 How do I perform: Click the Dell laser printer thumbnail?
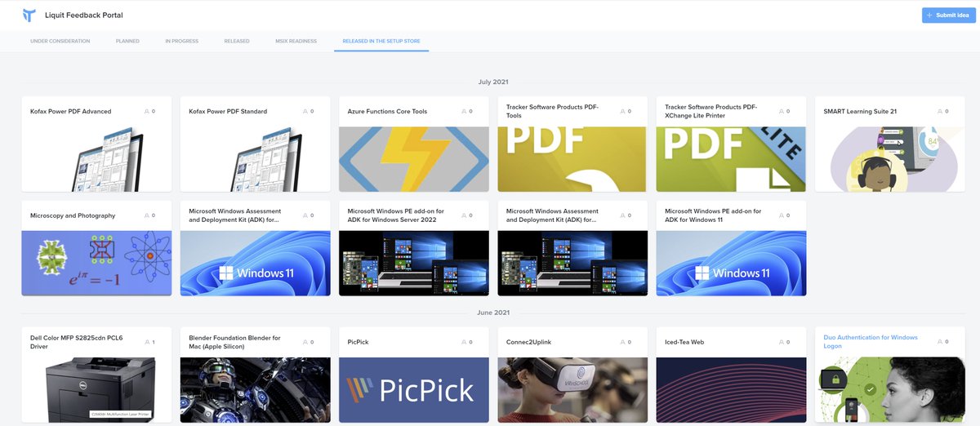click(x=96, y=389)
